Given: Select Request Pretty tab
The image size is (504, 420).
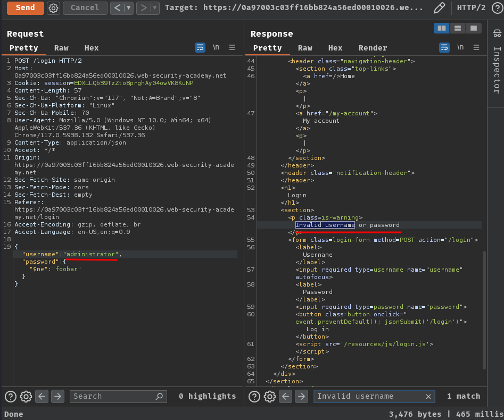Looking at the screenshot, I should (24, 48).
